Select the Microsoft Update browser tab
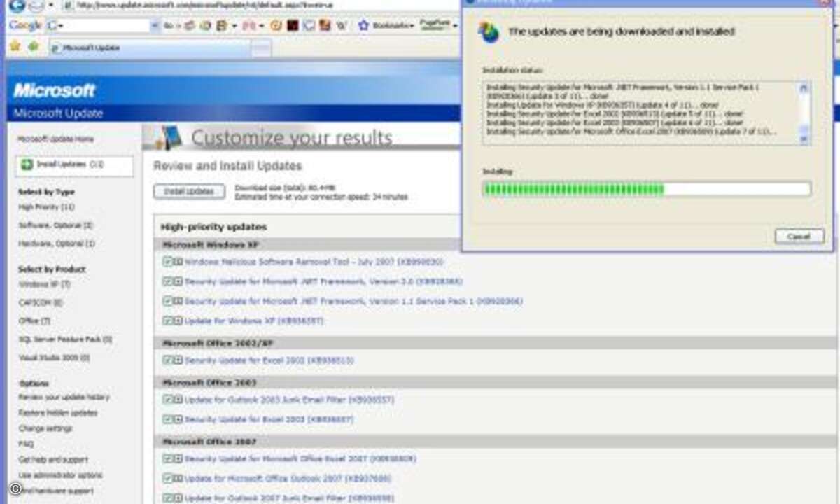 [149, 48]
